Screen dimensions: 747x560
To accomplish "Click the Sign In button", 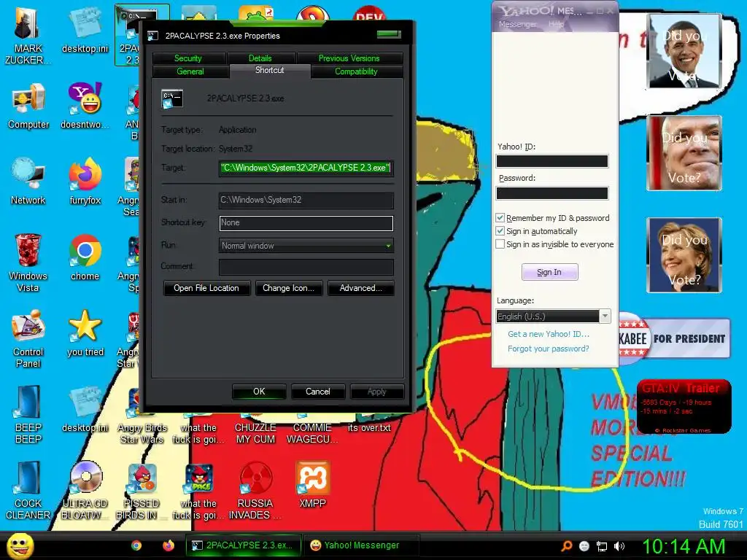I will (549, 272).
